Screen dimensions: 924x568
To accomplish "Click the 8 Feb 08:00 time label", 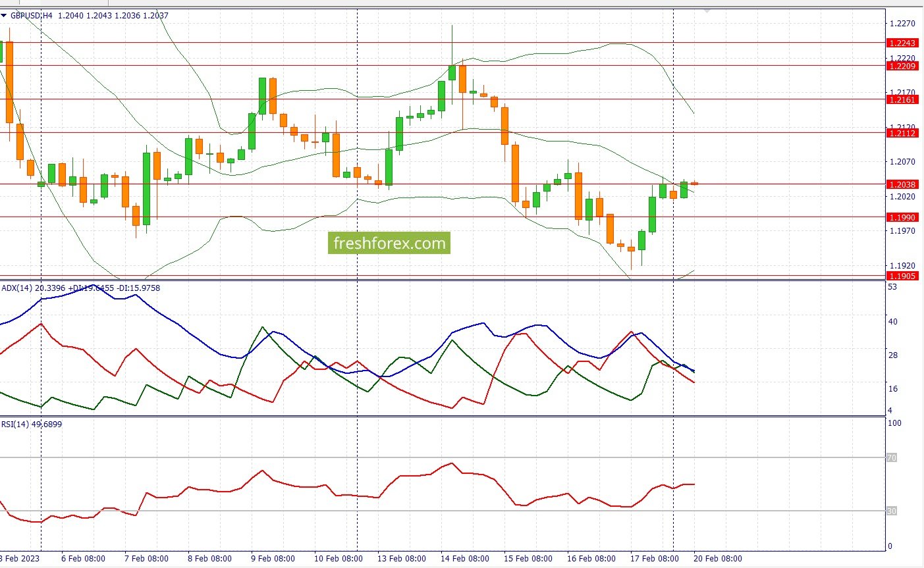I will (209, 559).
